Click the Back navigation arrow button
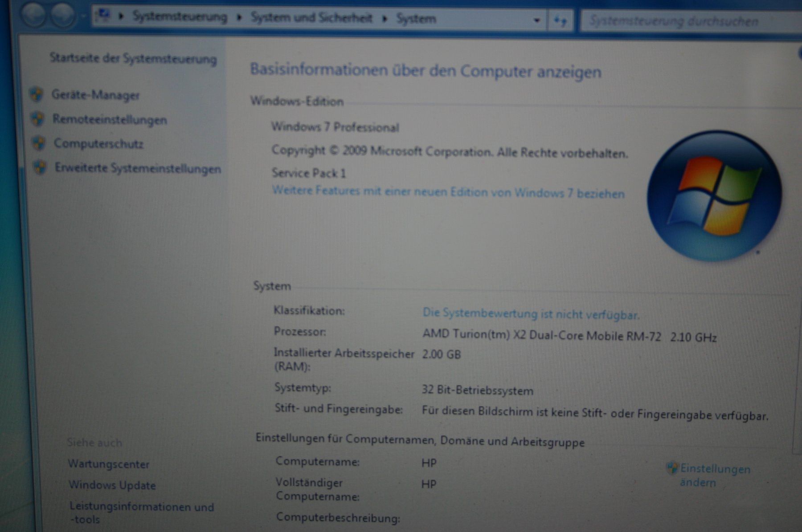Viewport: 802px width, 532px height. [33, 15]
